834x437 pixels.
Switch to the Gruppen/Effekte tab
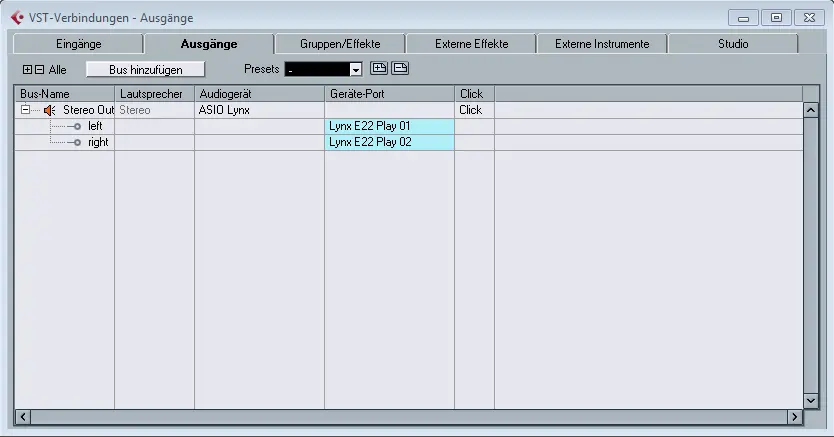point(340,44)
